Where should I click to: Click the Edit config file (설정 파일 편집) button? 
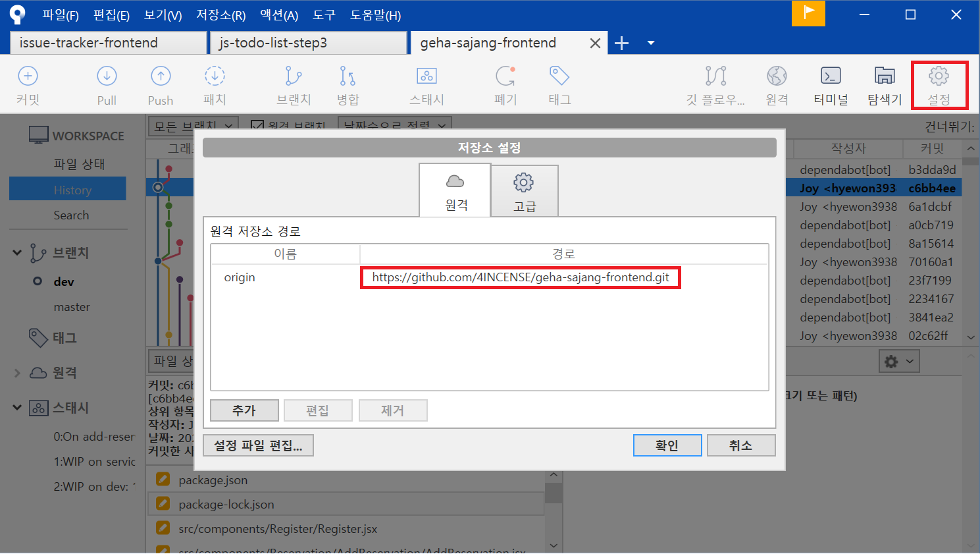[x=258, y=446]
